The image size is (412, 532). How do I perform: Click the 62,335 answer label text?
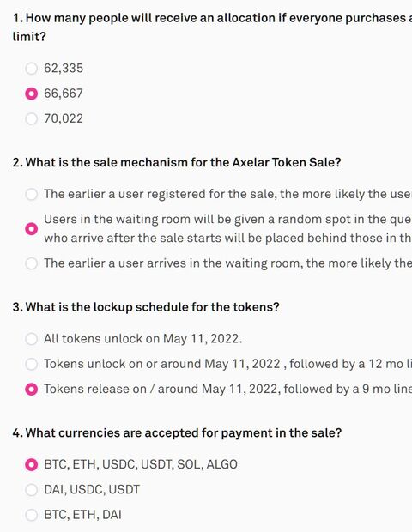point(64,68)
